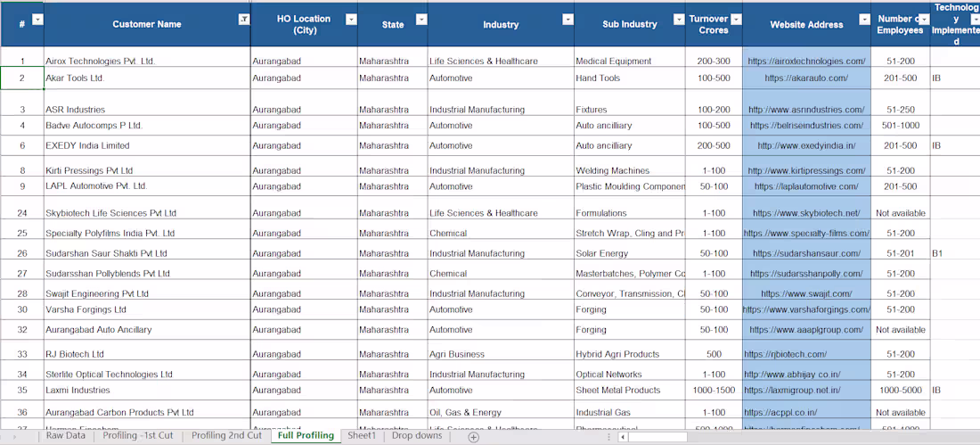980x445 pixels.
Task: Click the horizontal scrollbar's left arrow
Action: [622, 436]
